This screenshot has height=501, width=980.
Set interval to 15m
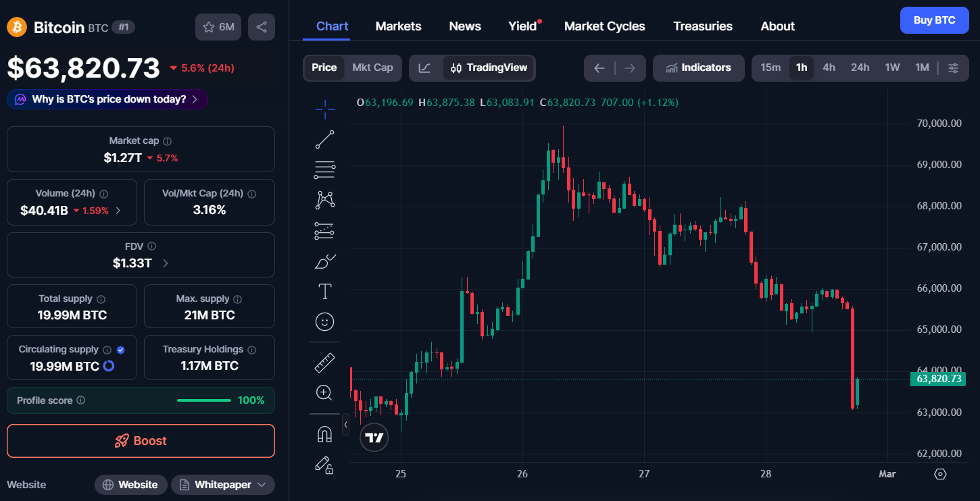[x=770, y=68]
